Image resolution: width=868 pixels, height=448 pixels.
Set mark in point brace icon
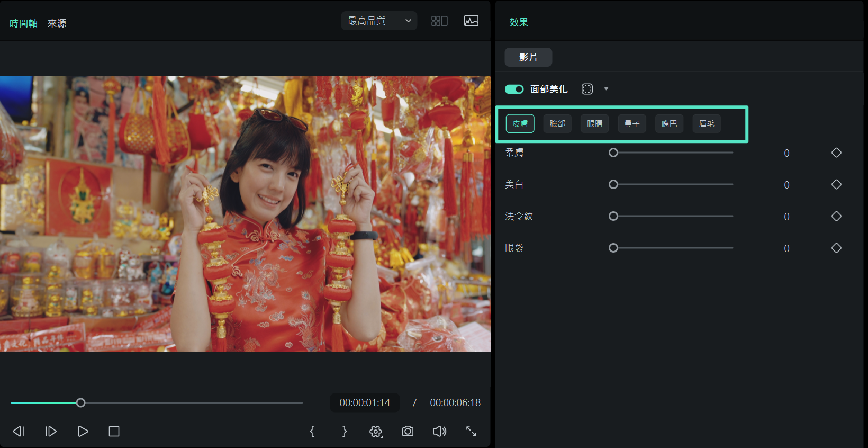point(312,432)
